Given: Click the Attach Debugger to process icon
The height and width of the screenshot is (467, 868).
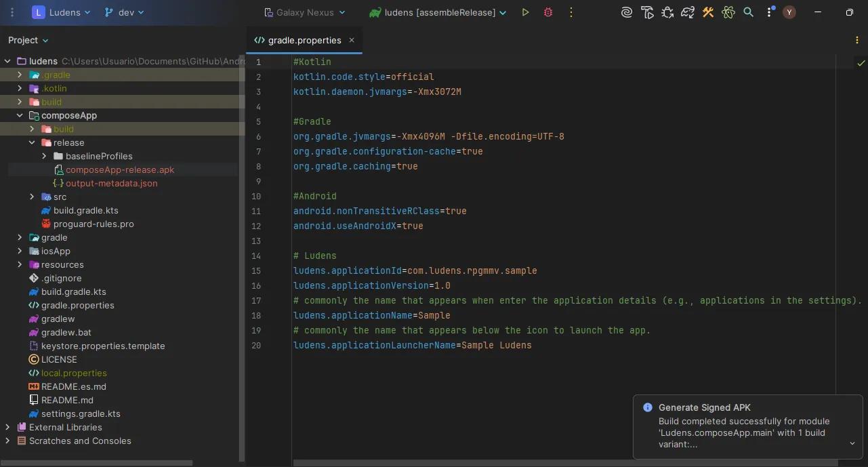Looking at the screenshot, I should click(667, 12).
